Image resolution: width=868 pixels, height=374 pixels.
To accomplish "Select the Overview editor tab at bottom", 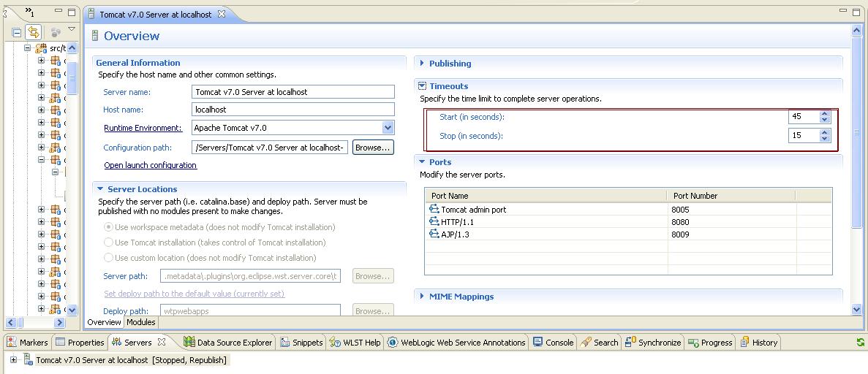I will (x=104, y=322).
